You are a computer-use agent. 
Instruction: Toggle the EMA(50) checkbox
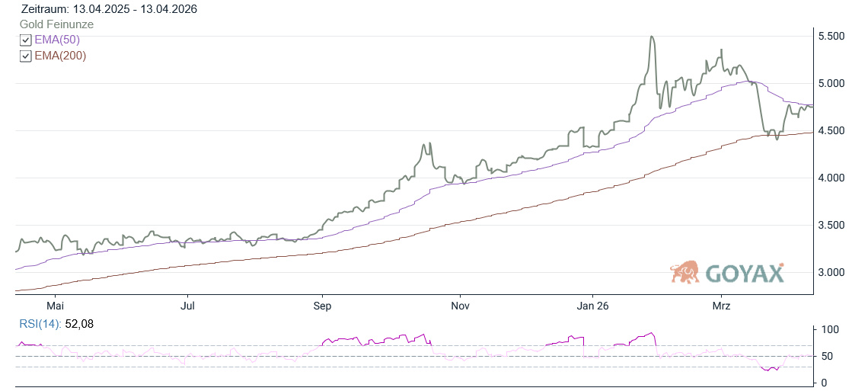pyautogui.click(x=26, y=40)
